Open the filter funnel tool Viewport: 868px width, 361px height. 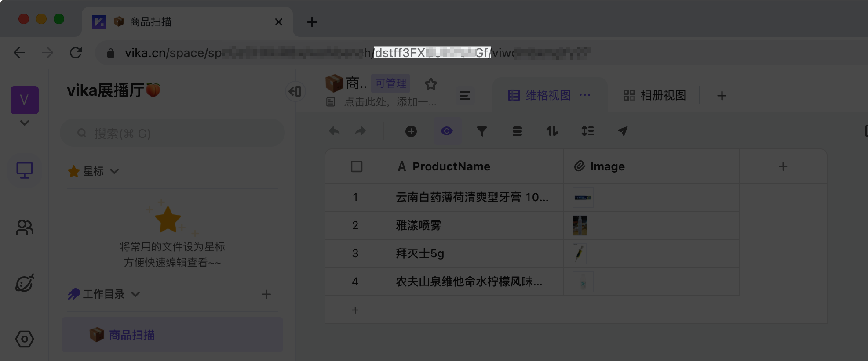(482, 131)
